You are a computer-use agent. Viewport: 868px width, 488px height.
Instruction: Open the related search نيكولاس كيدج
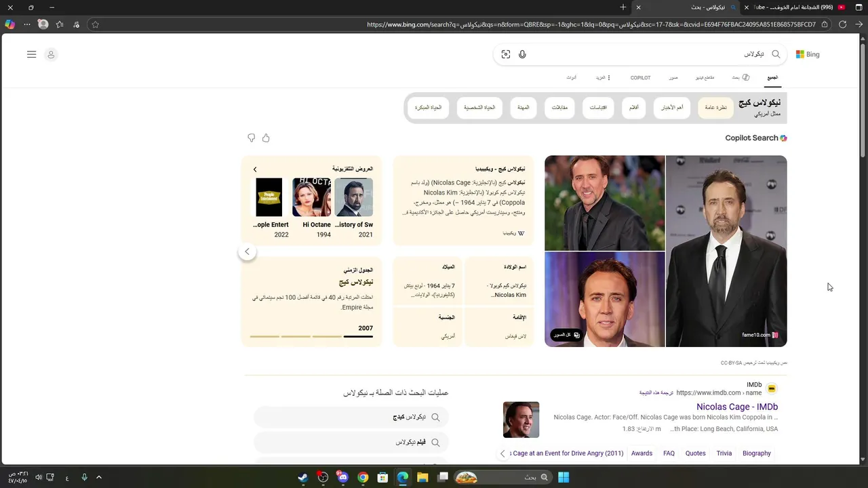point(351,418)
